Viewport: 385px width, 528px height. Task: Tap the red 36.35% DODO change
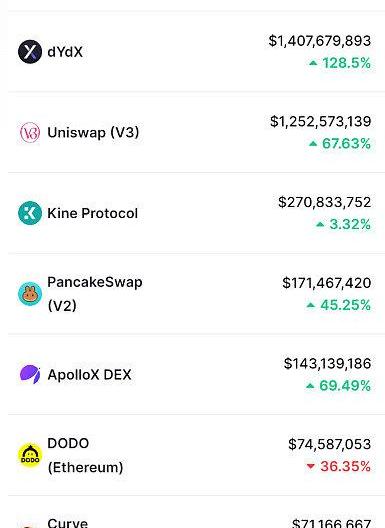click(339, 466)
